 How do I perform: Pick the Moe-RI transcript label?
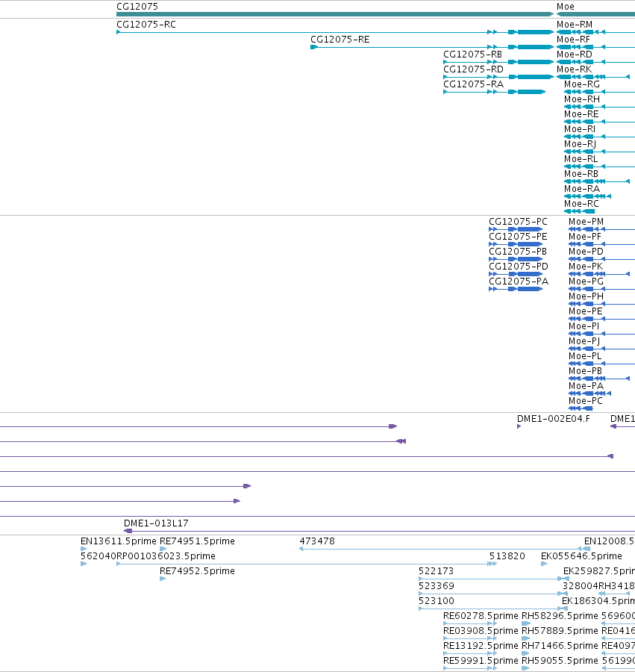point(580,129)
